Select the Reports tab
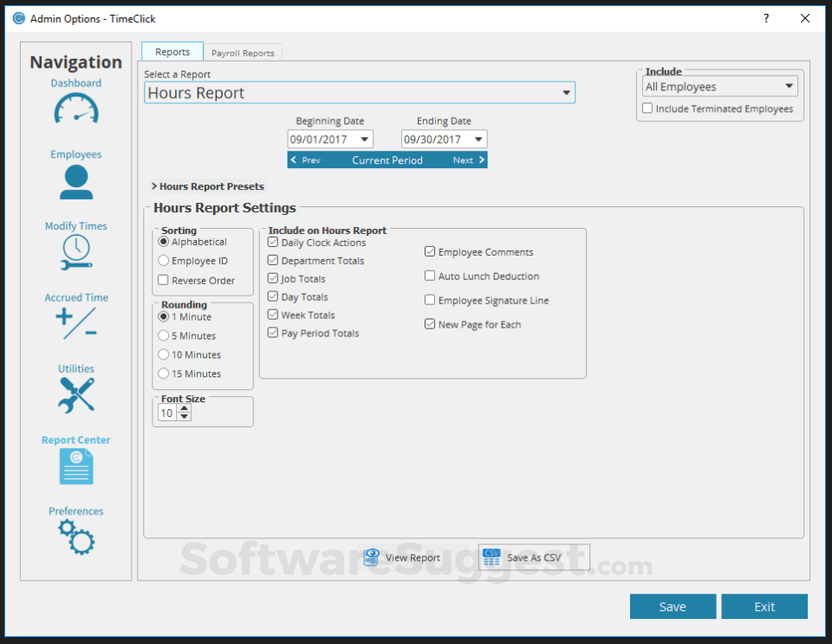The height and width of the screenshot is (644, 832). tap(172, 51)
